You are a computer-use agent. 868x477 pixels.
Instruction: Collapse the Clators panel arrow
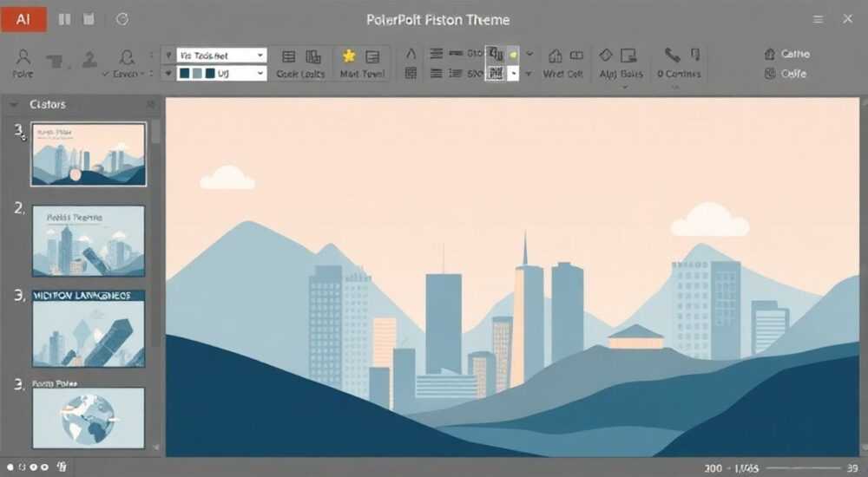pyautogui.click(x=14, y=104)
